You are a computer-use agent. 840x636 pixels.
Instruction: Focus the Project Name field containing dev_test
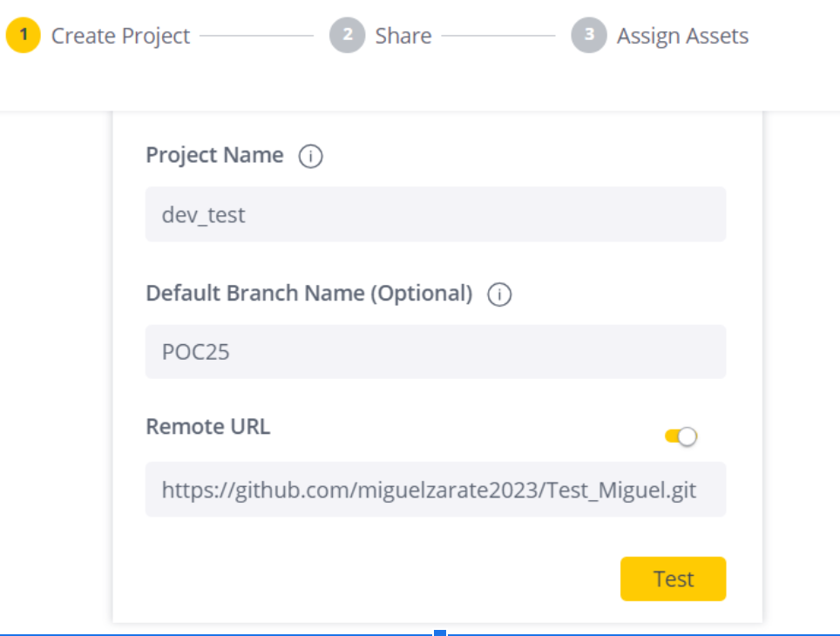[435, 214]
